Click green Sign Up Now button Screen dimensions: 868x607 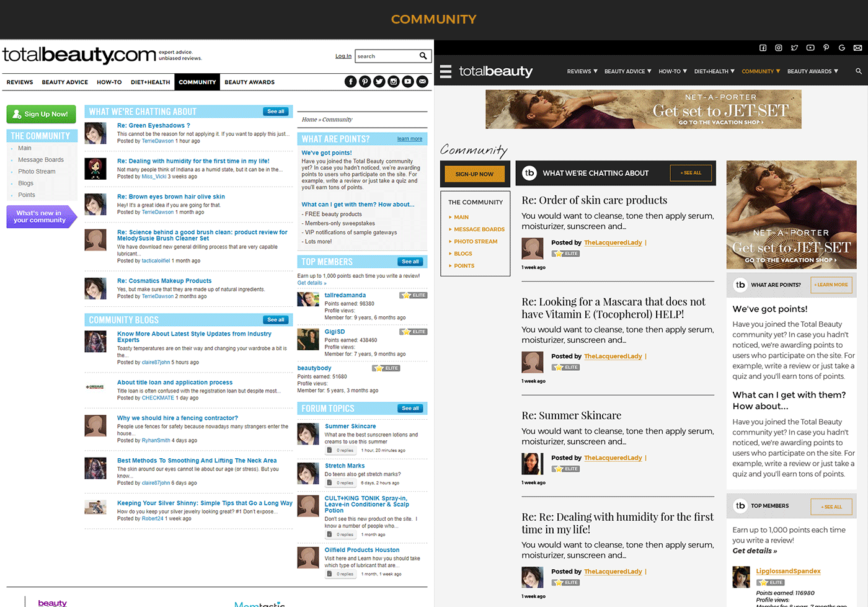(x=41, y=114)
